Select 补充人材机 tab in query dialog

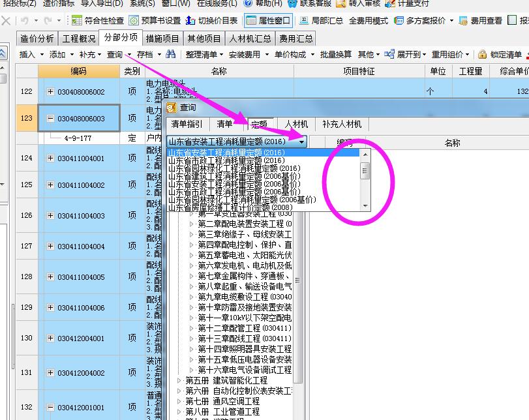click(x=342, y=124)
